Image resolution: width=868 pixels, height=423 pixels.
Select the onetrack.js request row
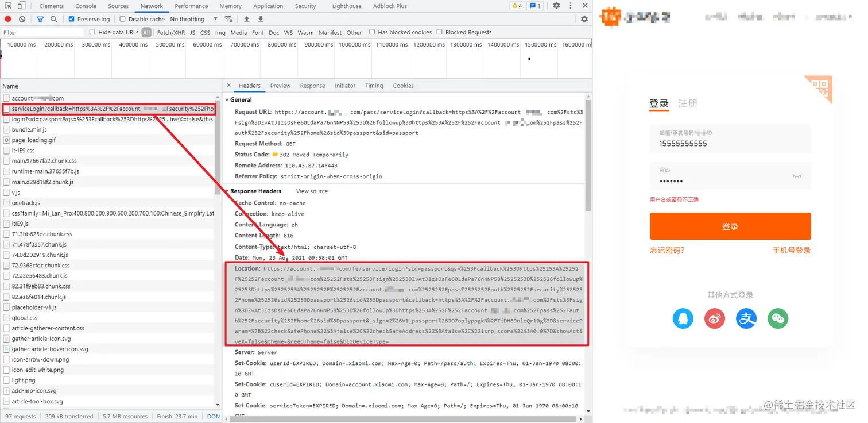(x=108, y=203)
